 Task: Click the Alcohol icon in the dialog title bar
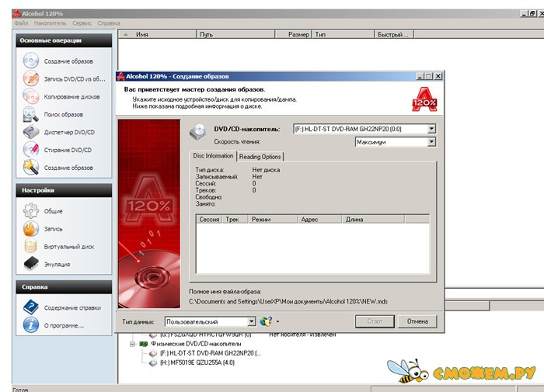point(120,76)
